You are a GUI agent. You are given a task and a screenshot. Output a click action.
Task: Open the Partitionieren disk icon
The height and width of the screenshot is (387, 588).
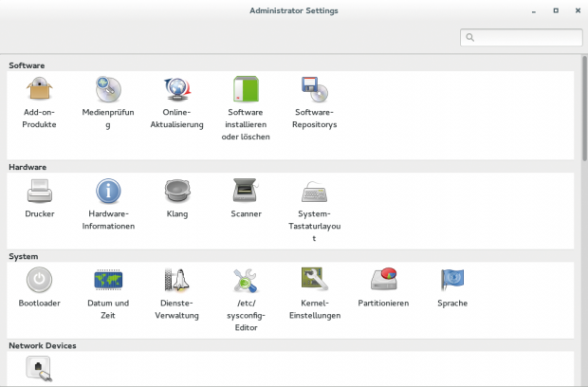(x=384, y=279)
